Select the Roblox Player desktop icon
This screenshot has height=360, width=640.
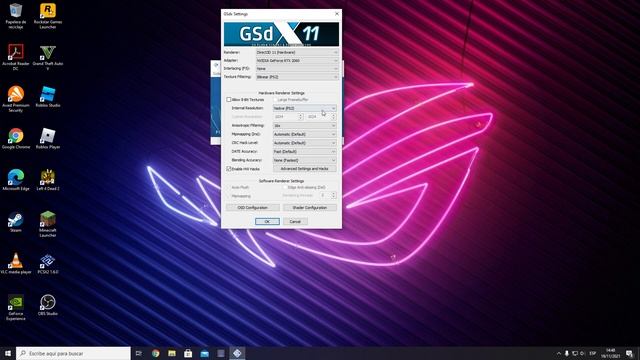point(48,139)
